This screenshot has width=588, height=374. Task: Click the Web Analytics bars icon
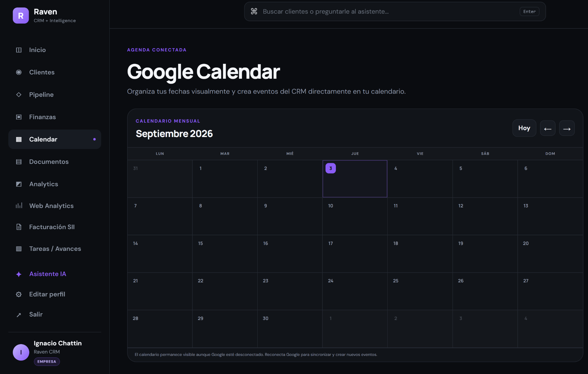19,206
